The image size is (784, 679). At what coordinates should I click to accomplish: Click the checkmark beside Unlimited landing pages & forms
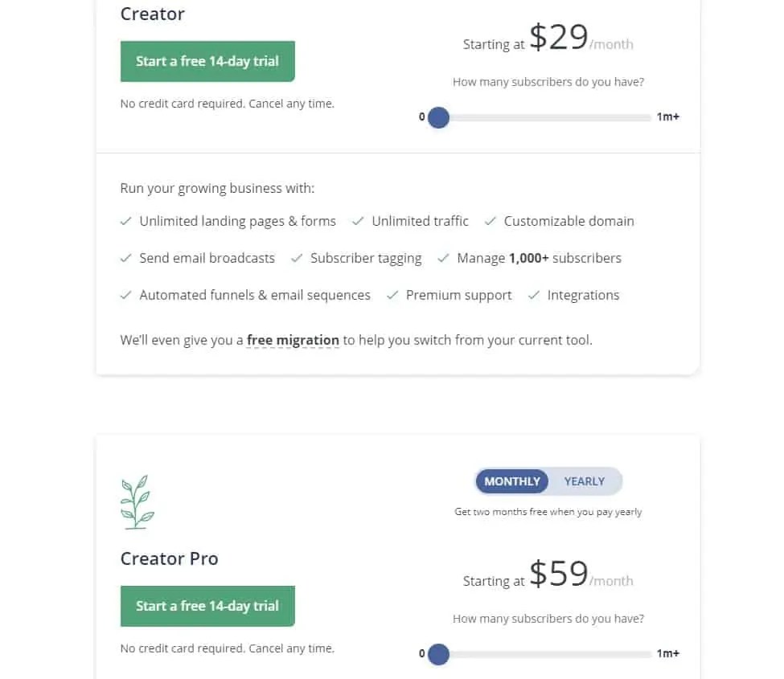pyautogui.click(x=126, y=221)
